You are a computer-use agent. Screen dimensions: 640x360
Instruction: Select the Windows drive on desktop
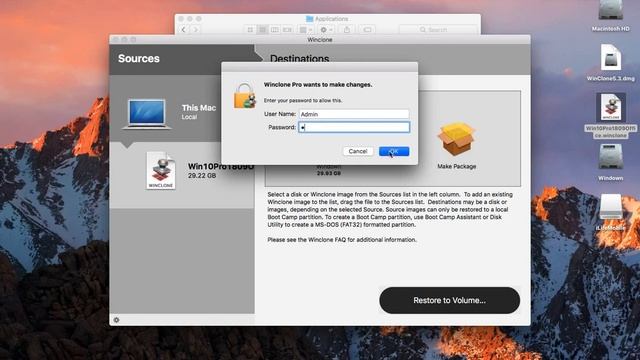pos(611,157)
